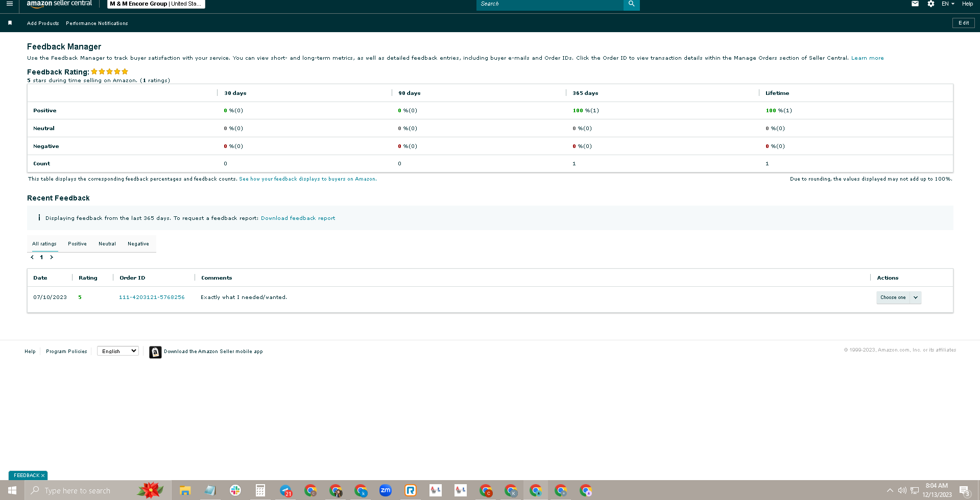Click the Help link in footer
Image resolution: width=980 pixels, height=500 pixels.
[x=30, y=352]
